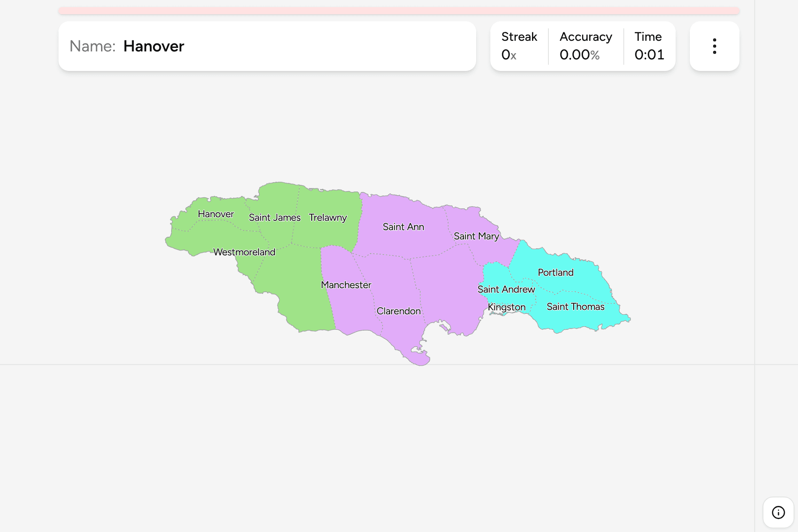
Task: Click the Kingston parish label
Action: pyautogui.click(x=507, y=307)
